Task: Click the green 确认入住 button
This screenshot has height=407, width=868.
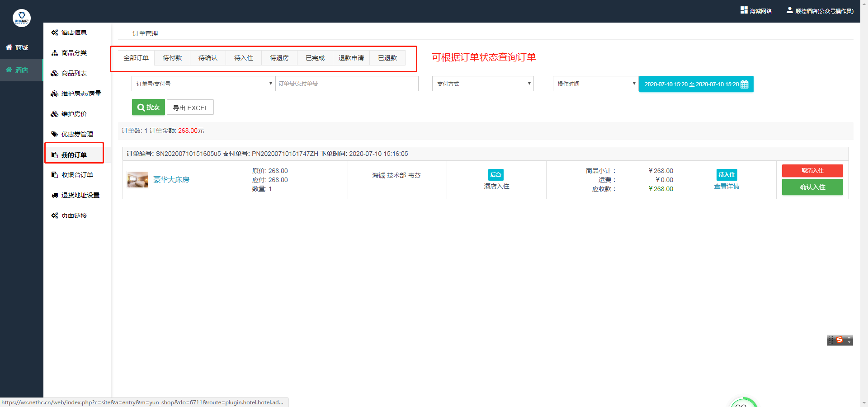Action: [812, 187]
